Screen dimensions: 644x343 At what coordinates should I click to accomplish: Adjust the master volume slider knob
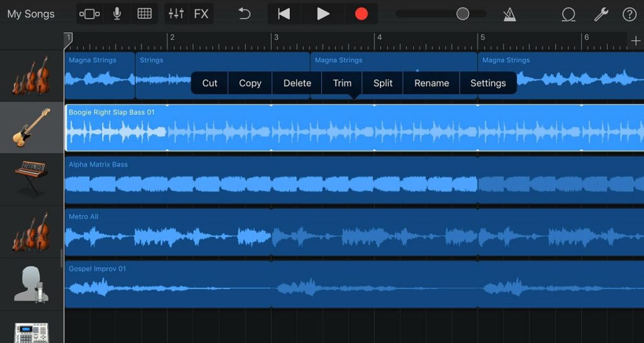click(463, 14)
